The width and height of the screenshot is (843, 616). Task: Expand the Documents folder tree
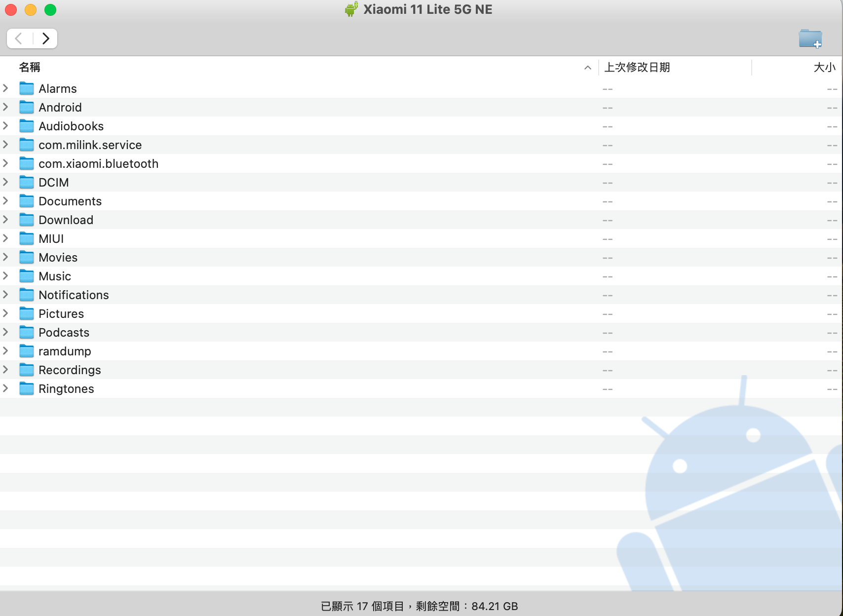[6, 201]
